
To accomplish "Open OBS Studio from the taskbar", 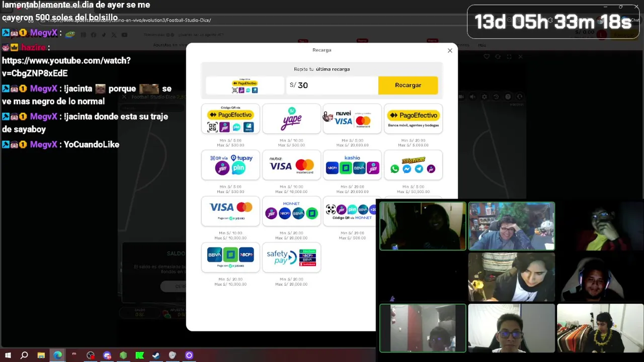I will click(91, 355).
